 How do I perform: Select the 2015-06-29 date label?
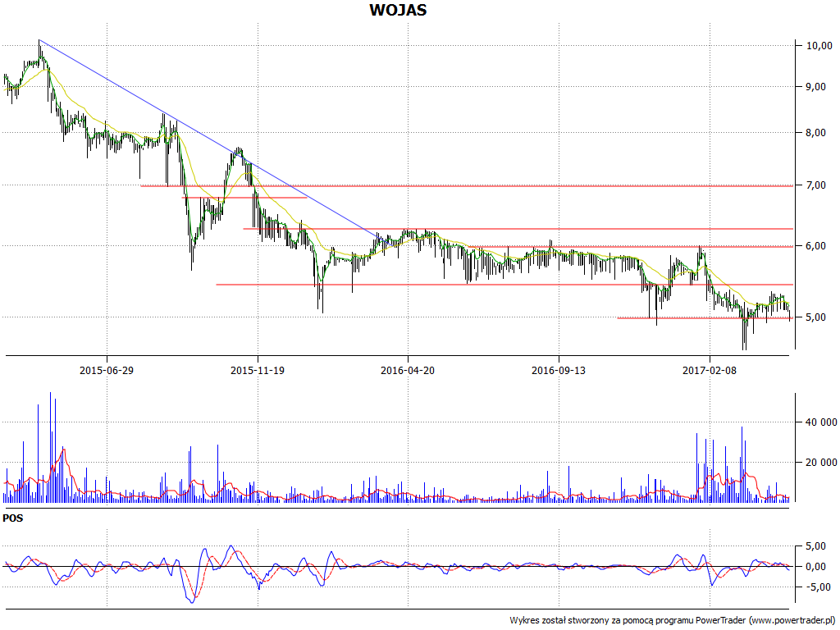pyautogui.click(x=107, y=370)
